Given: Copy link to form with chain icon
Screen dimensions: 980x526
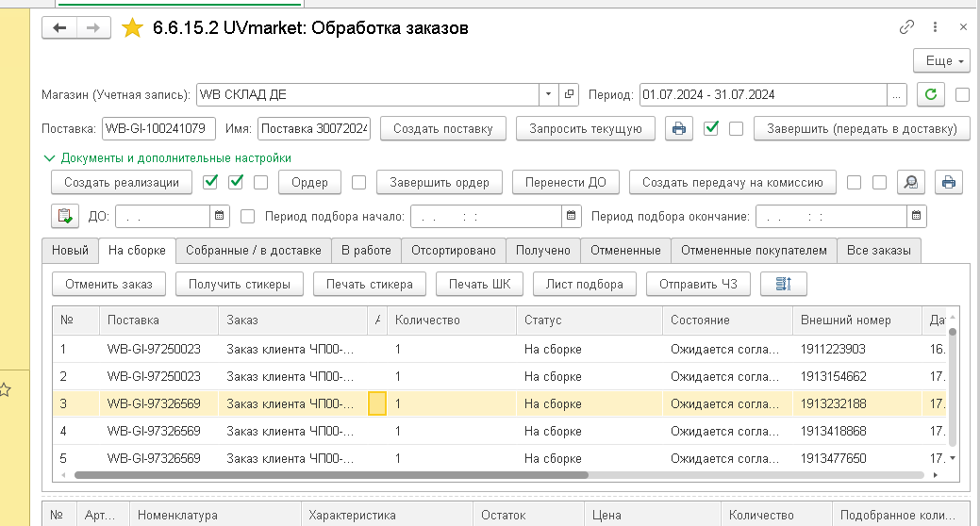Looking at the screenshot, I should [x=906, y=26].
